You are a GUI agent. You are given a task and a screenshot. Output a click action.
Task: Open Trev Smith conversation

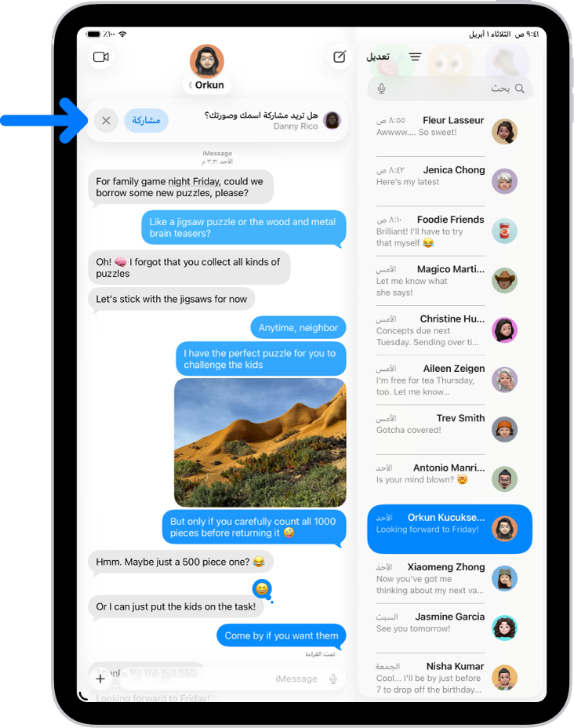pyautogui.click(x=449, y=429)
